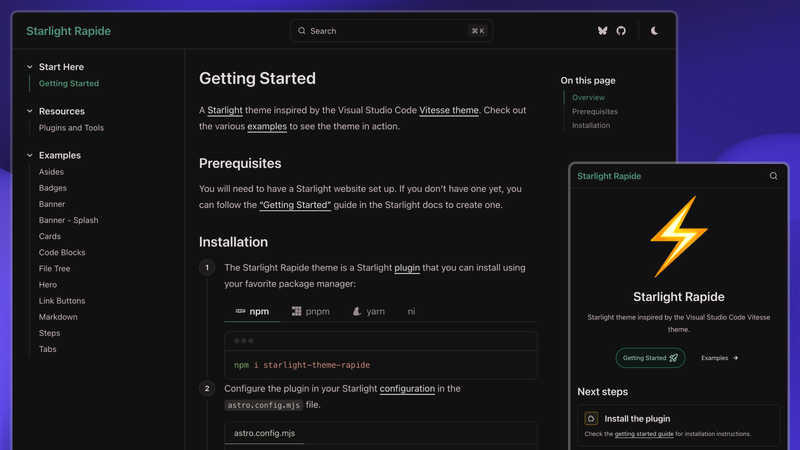
Task: Open Getting Started in sidebar
Action: tap(69, 83)
